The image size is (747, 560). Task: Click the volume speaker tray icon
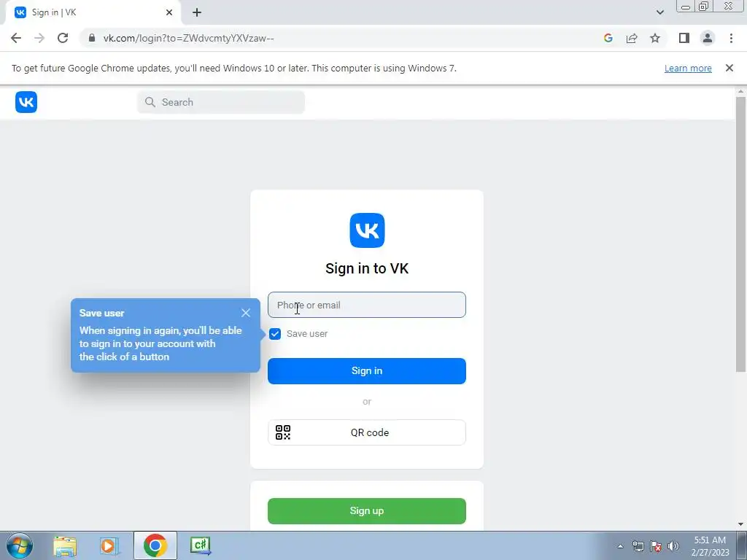pos(673,546)
